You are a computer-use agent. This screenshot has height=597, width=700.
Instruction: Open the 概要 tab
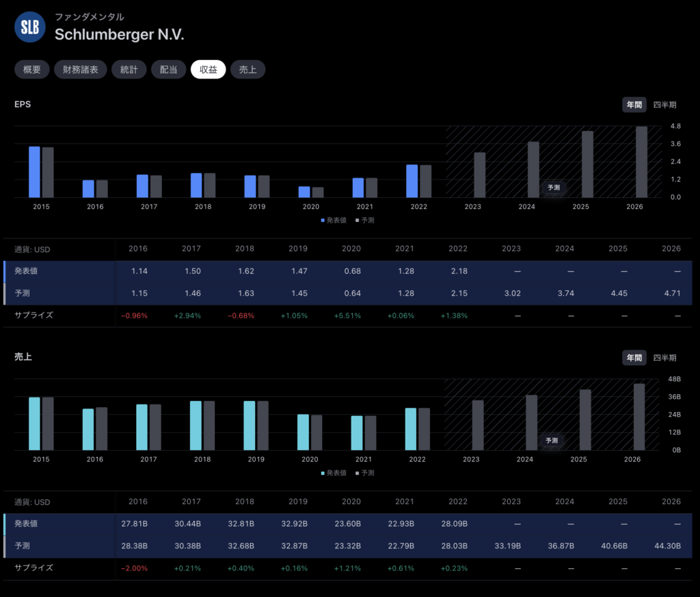click(31, 70)
